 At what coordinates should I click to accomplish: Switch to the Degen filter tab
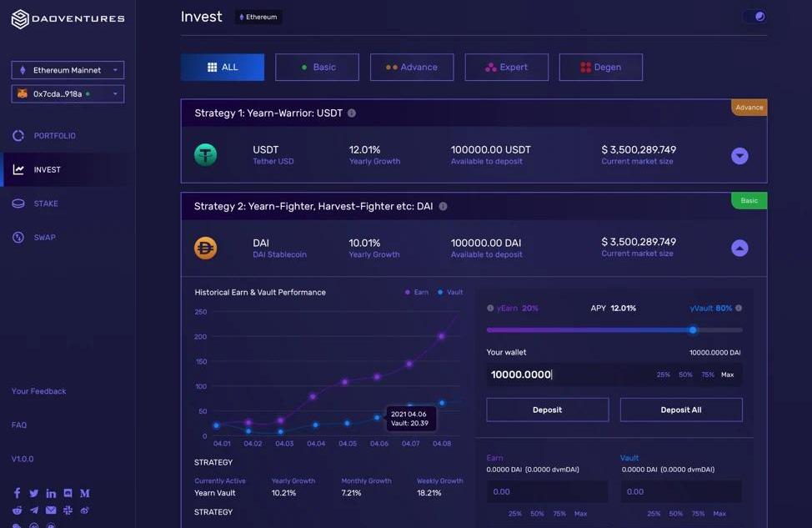coord(600,68)
